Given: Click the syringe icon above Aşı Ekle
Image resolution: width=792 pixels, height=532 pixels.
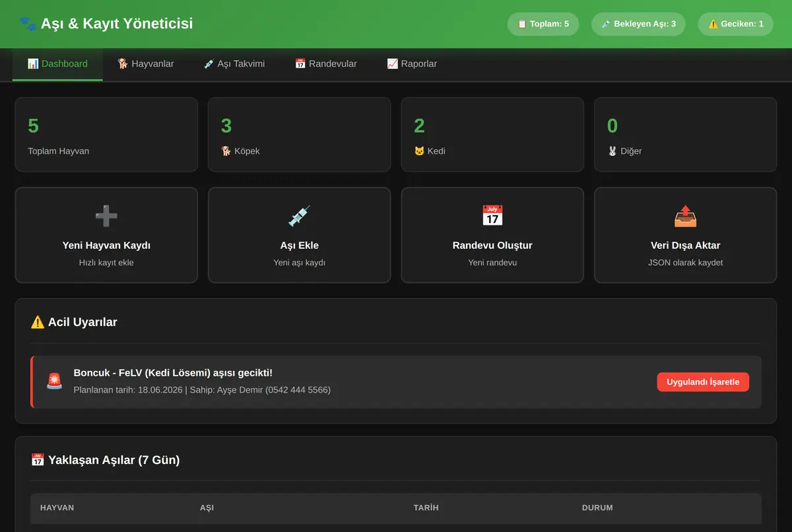Looking at the screenshot, I should pyautogui.click(x=299, y=216).
